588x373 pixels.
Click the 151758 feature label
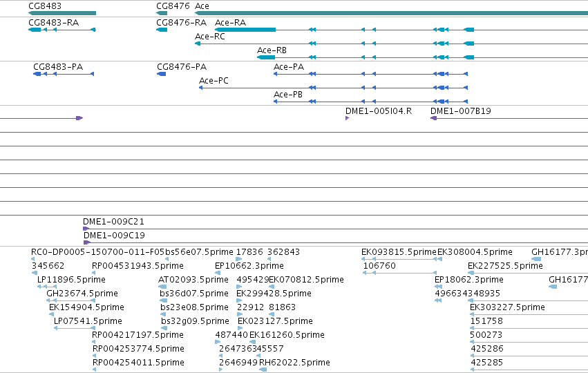[x=486, y=321]
